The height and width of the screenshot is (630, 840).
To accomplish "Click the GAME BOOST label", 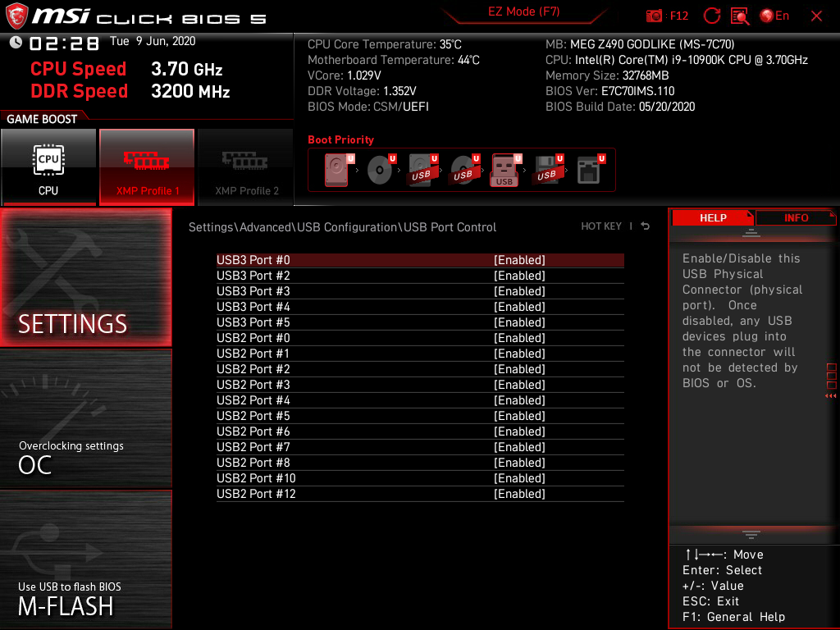I will [42, 119].
